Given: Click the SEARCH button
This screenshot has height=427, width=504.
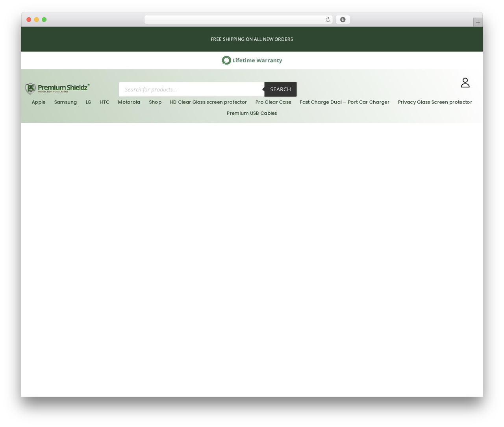Looking at the screenshot, I should click(x=280, y=89).
